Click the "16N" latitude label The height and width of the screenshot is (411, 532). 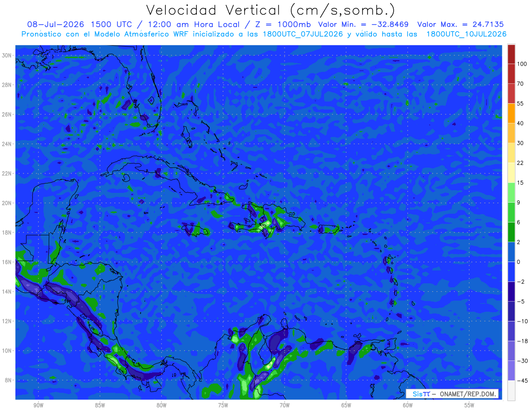point(7,262)
